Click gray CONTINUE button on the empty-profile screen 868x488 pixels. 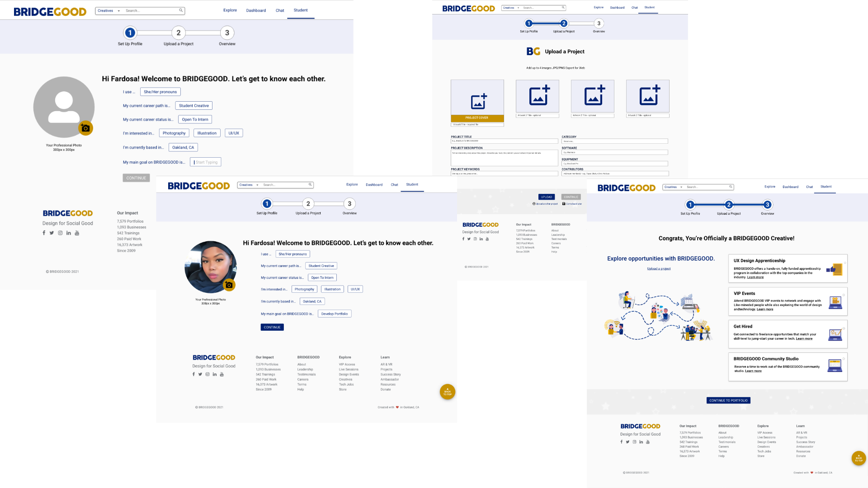coord(136,178)
